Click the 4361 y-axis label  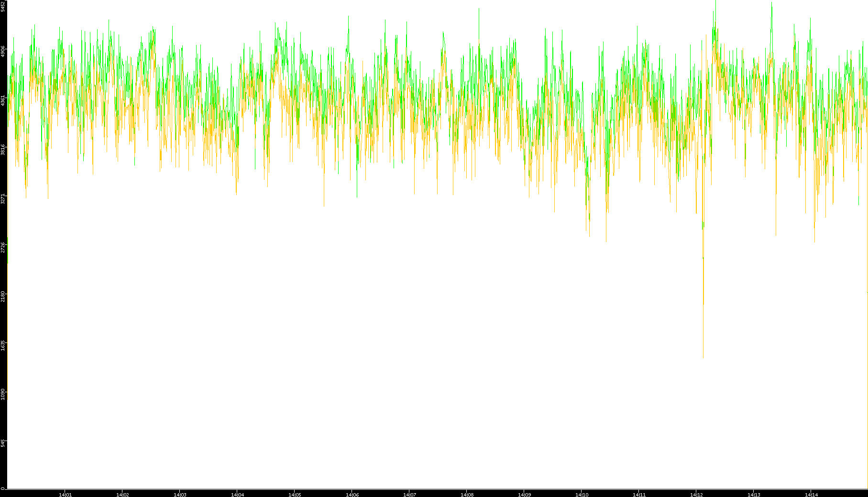coord(3,100)
